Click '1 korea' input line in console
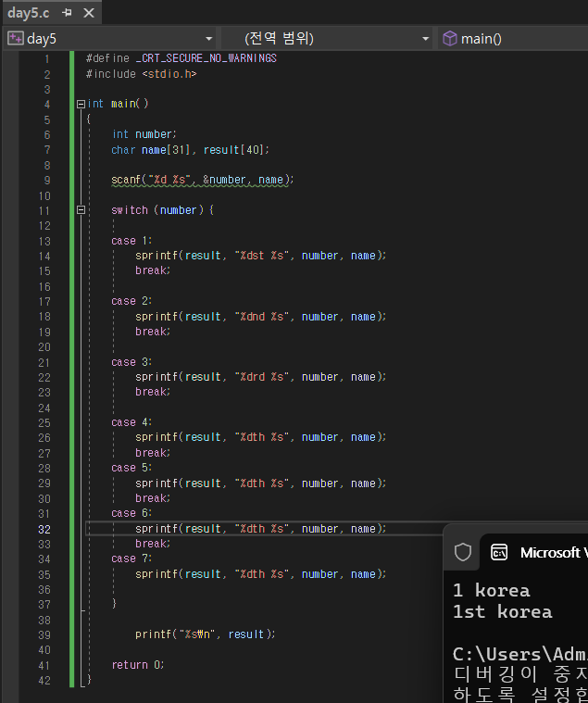588x703 pixels. point(491,591)
